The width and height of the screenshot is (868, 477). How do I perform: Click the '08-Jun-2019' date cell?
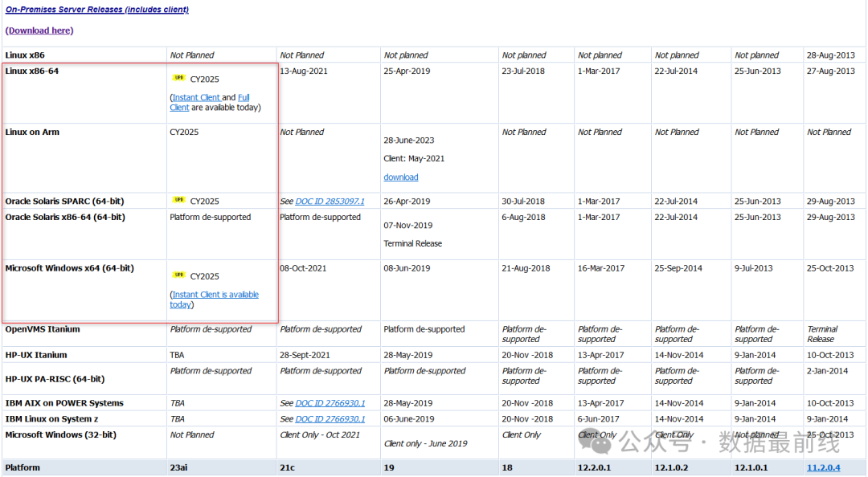407,268
